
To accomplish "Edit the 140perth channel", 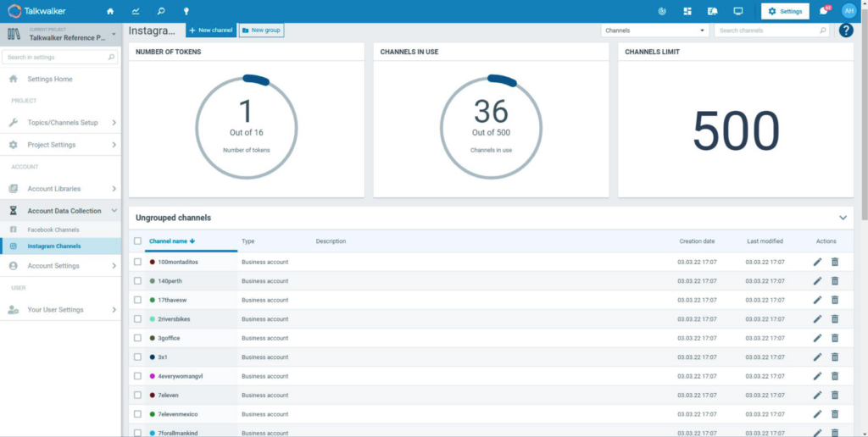I will click(818, 281).
